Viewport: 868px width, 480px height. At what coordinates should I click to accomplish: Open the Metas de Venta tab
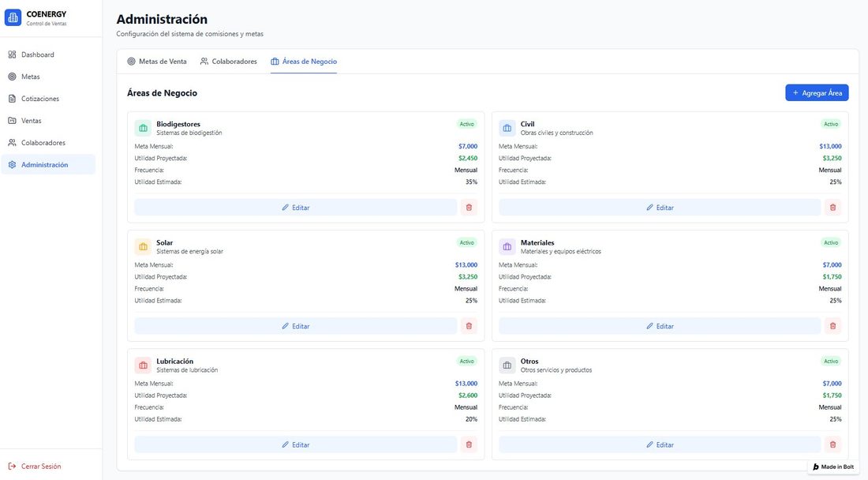(x=157, y=62)
